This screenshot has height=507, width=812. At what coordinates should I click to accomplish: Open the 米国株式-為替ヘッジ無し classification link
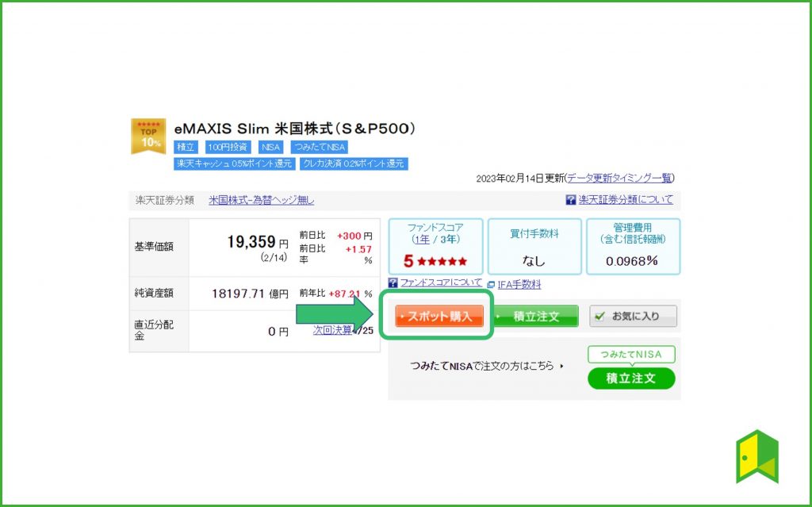[x=262, y=199]
